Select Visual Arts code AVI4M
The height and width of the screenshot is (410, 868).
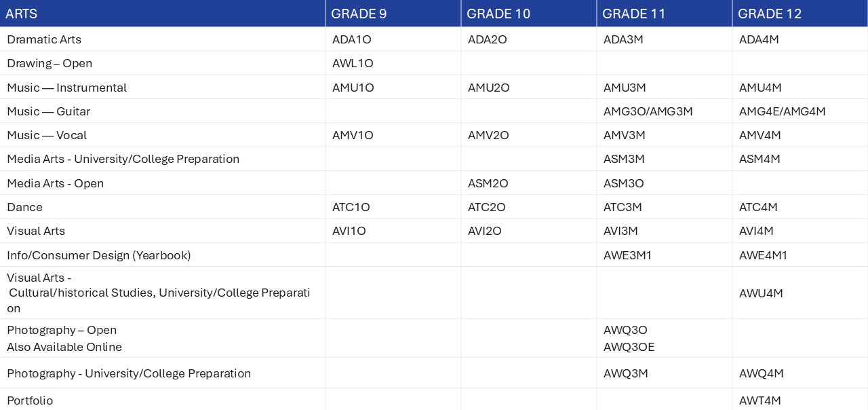coord(756,231)
